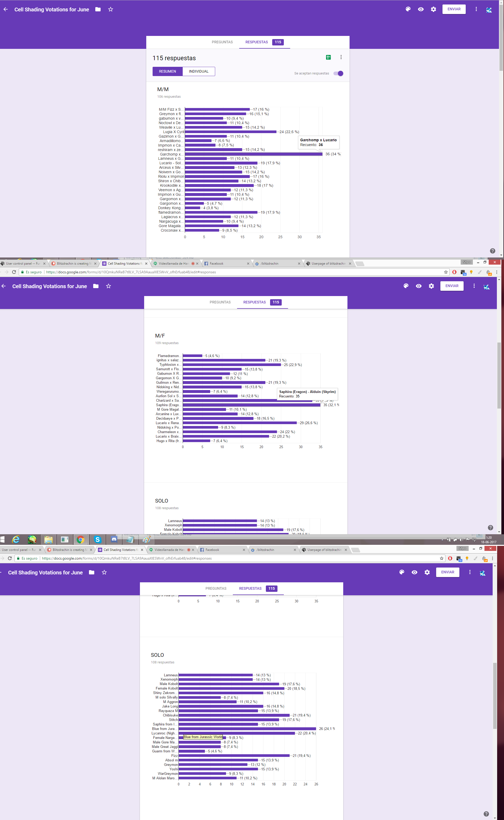Switch to Facebook tab in middle capture
Screen dimensions: 504x820
point(227,263)
